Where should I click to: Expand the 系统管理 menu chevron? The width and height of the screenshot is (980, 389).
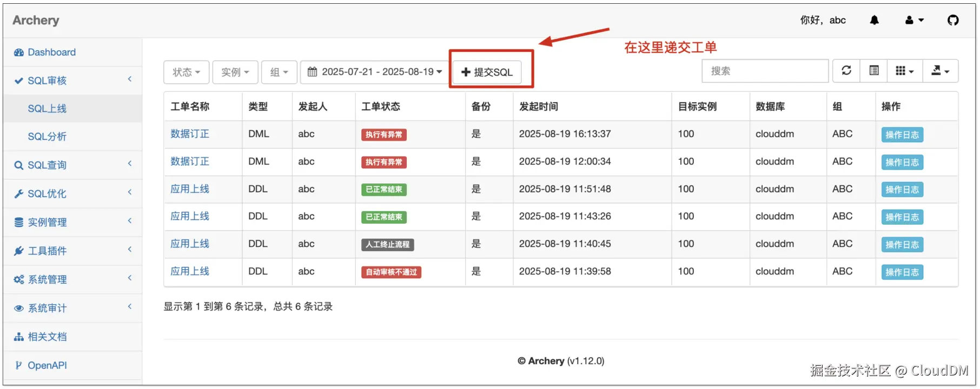click(x=130, y=278)
